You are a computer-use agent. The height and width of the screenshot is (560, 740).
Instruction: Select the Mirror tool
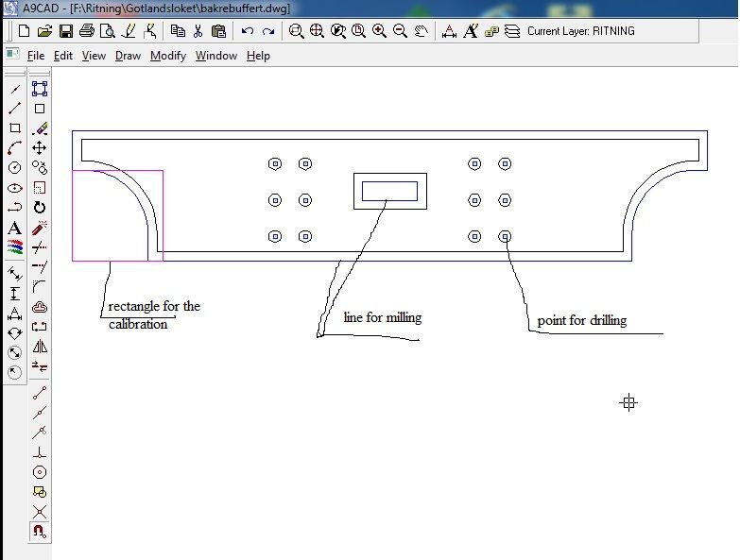point(40,347)
